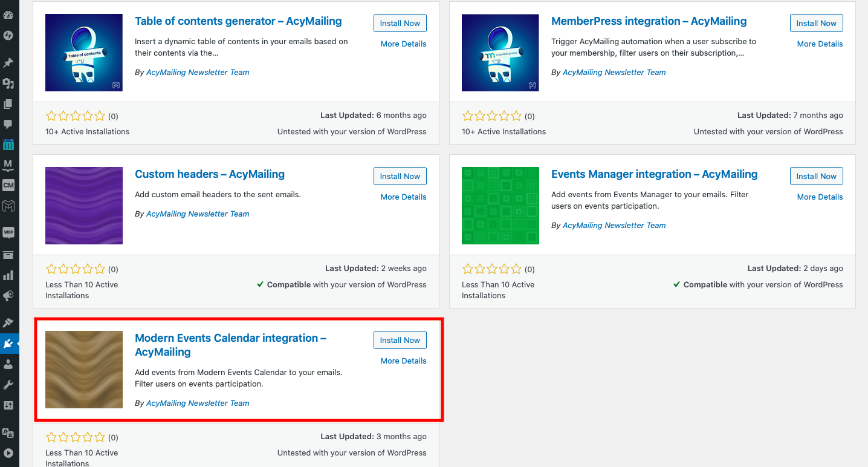Open the Media library camera-and-music icon

[x=8, y=83]
